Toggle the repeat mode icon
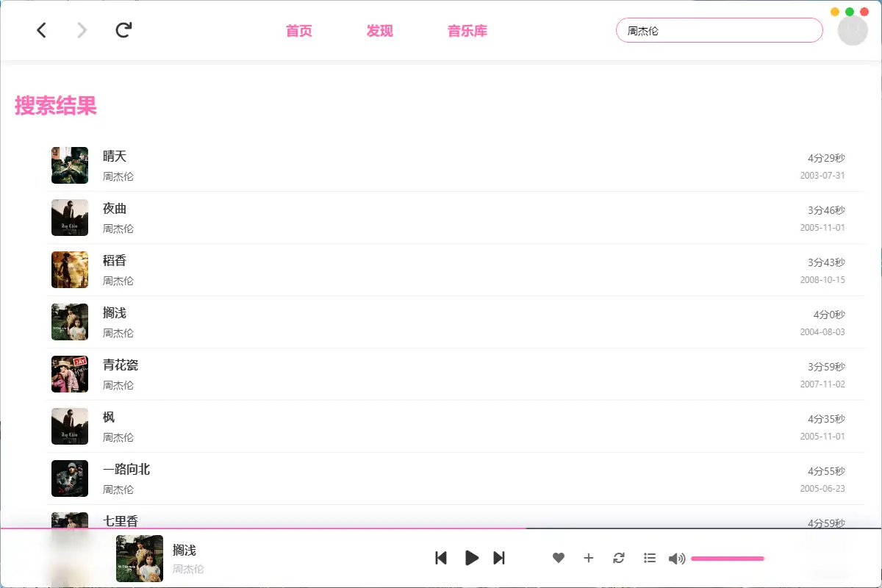 click(619, 558)
